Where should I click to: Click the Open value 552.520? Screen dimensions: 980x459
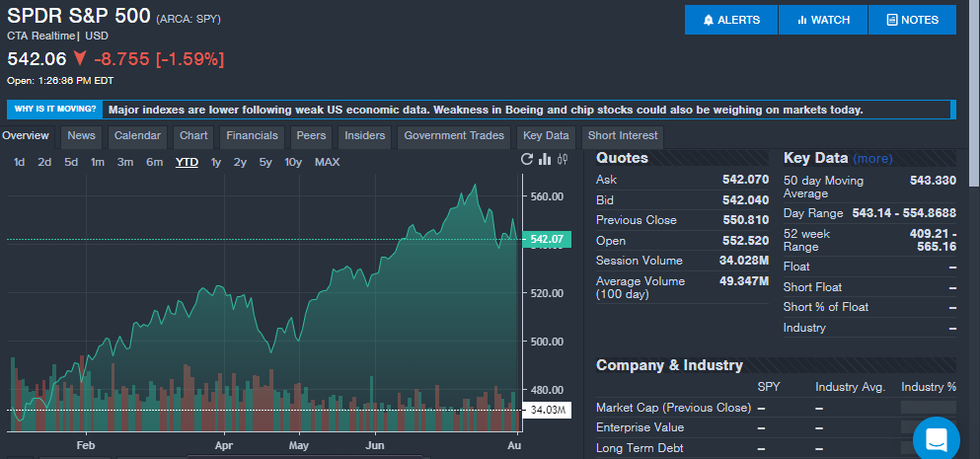pos(745,241)
